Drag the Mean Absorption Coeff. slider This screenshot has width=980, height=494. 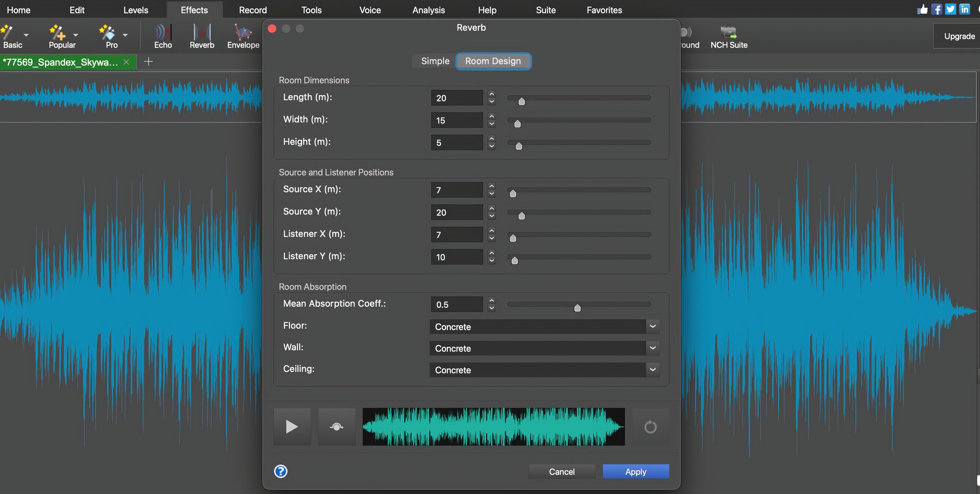577,307
